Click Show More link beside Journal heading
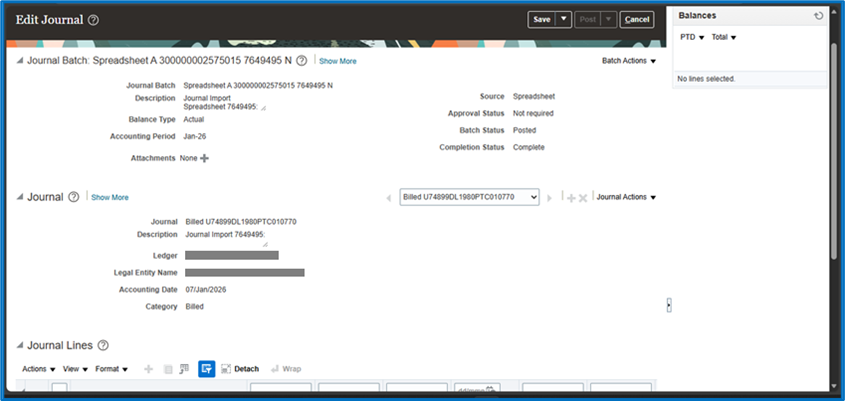This screenshot has width=845, height=401. click(110, 198)
